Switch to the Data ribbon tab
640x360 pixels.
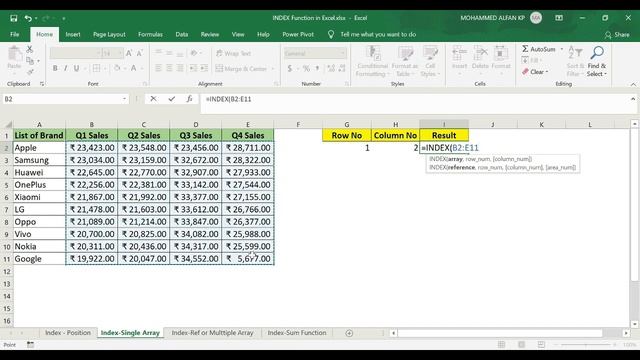[x=182, y=34]
